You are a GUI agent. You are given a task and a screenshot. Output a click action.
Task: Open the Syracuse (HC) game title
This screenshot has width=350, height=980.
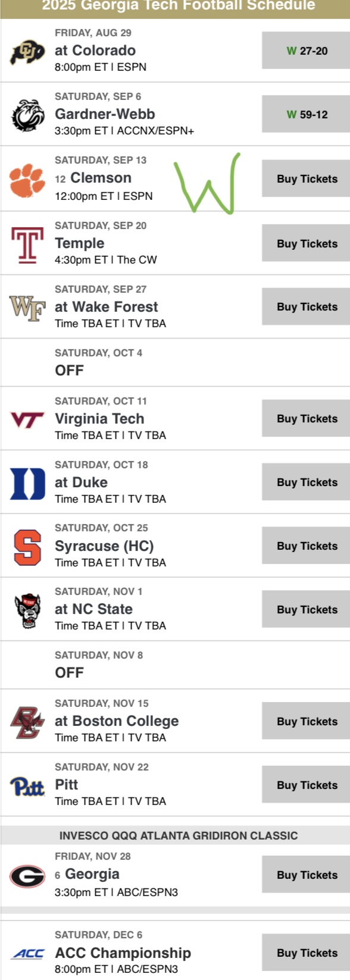pyautogui.click(x=104, y=546)
